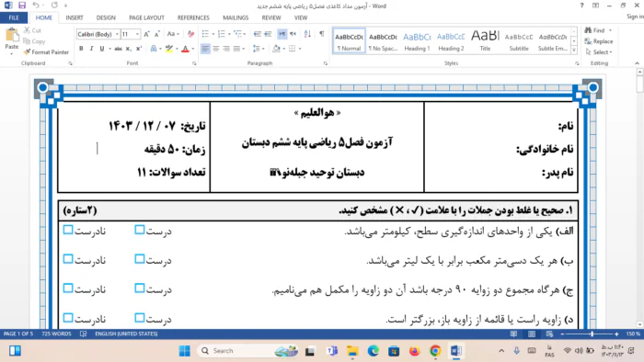Open the Select dropdown in Editing
The width and height of the screenshot is (644, 362).
599,52
